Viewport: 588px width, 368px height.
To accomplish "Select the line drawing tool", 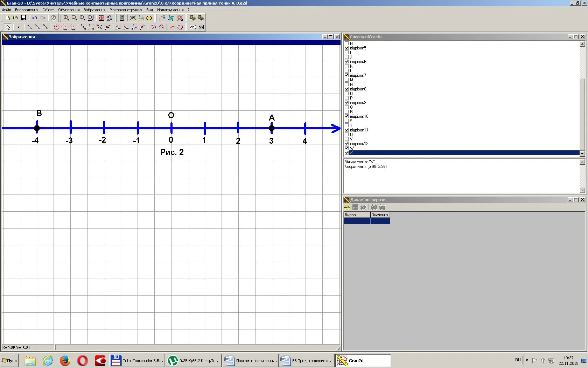I will (45, 27).
